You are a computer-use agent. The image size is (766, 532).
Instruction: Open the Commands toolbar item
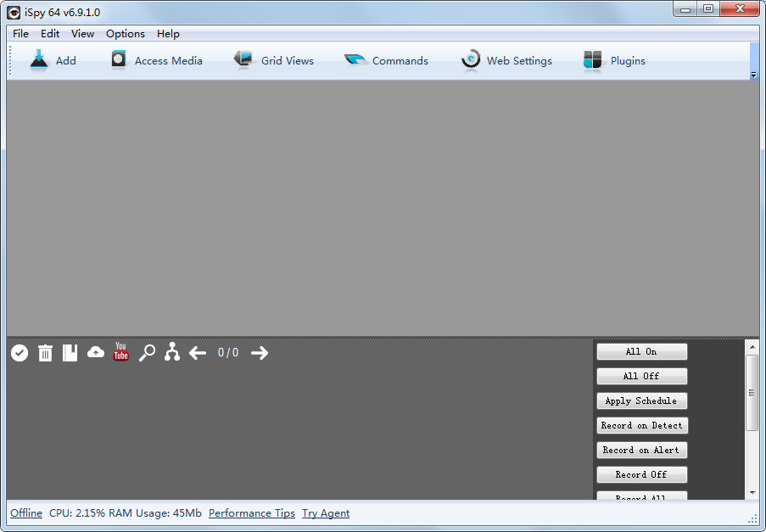tap(386, 60)
